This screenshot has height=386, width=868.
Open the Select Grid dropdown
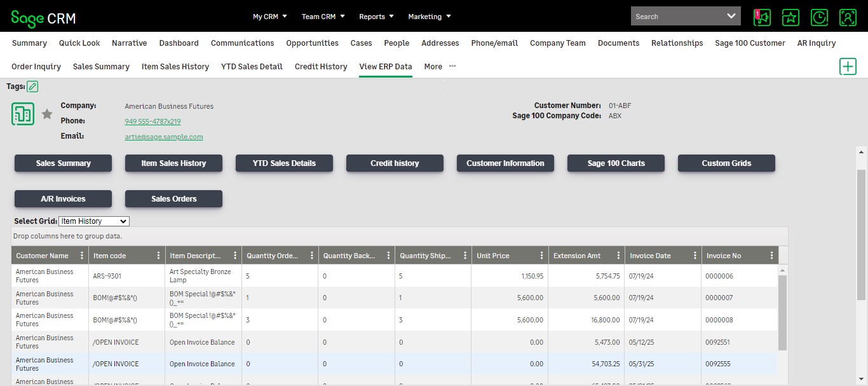(x=93, y=221)
